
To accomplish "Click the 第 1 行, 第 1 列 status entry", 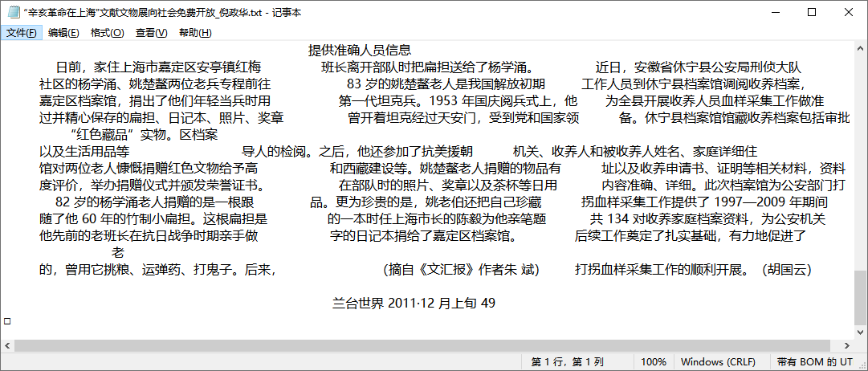I will [x=568, y=362].
